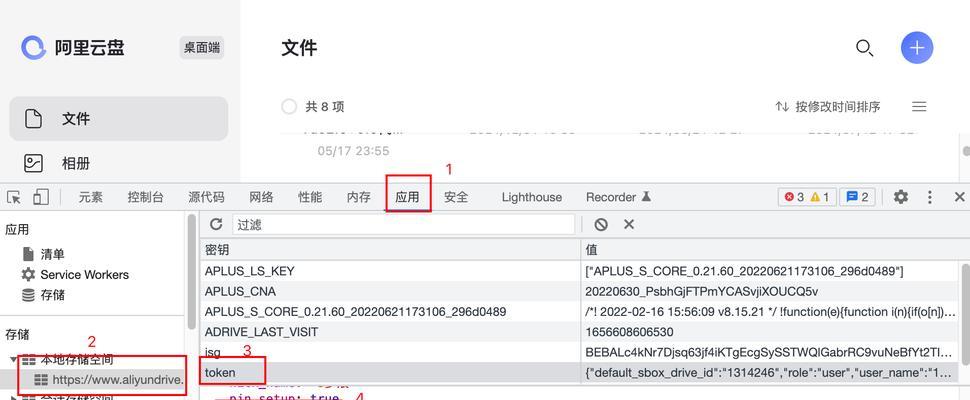The height and width of the screenshot is (400, 970).
Task: Click the 3 errors counter
Action: pos(794,197)
